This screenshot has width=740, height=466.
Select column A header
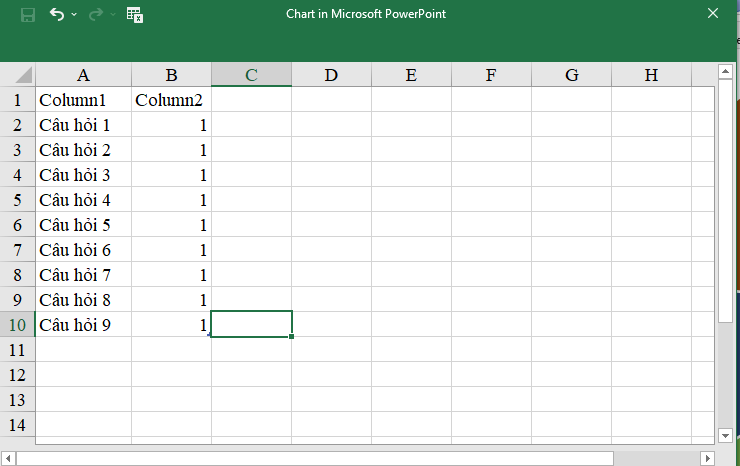coord(83,75)
